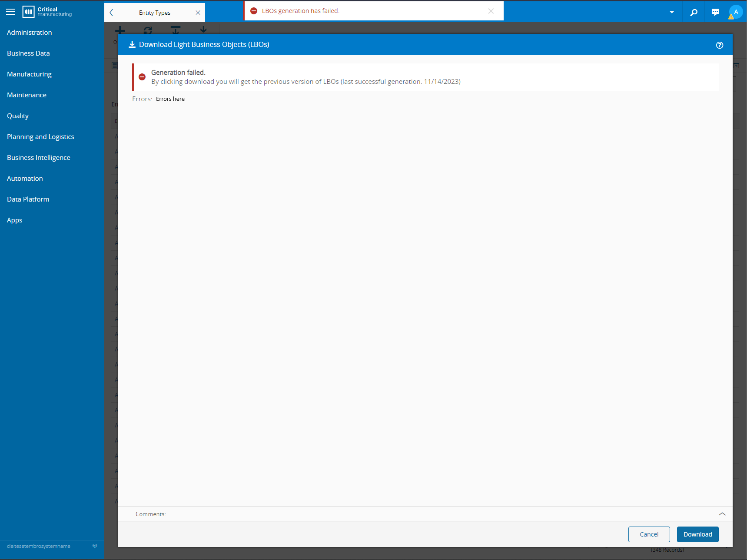Open the Data Platform menu

click(x=28, y=199)
